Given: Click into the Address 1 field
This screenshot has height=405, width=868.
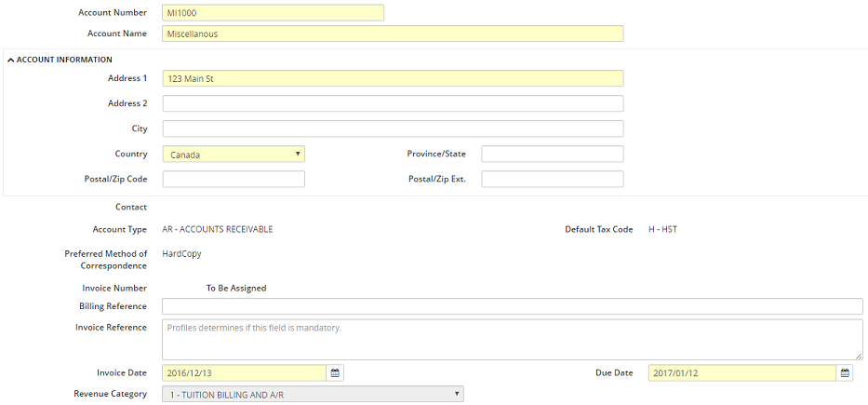Looking at the screenshot, I should [393, 79].
